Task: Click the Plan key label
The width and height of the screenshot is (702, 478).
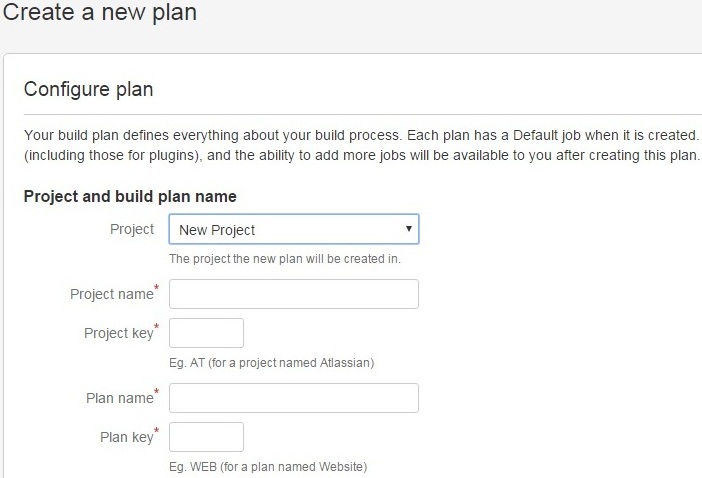Action: tap(127, 437)
